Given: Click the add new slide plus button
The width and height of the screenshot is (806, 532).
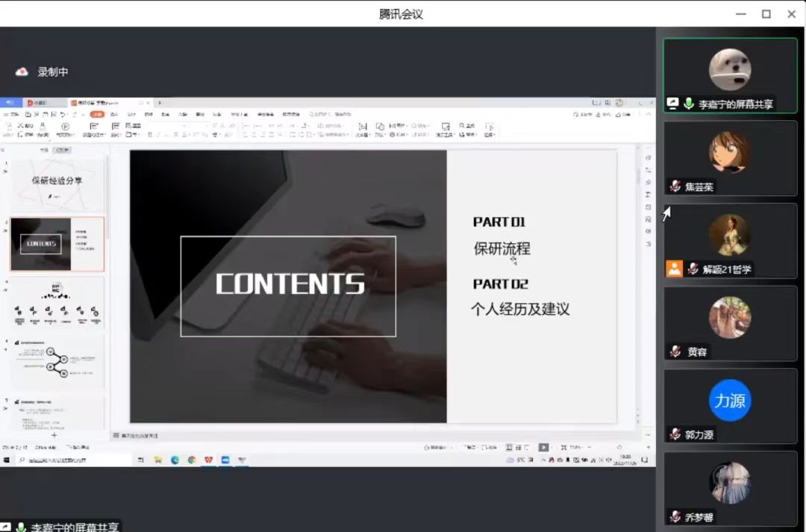Looking at the screenshot, I should click(x=54, y=435).
